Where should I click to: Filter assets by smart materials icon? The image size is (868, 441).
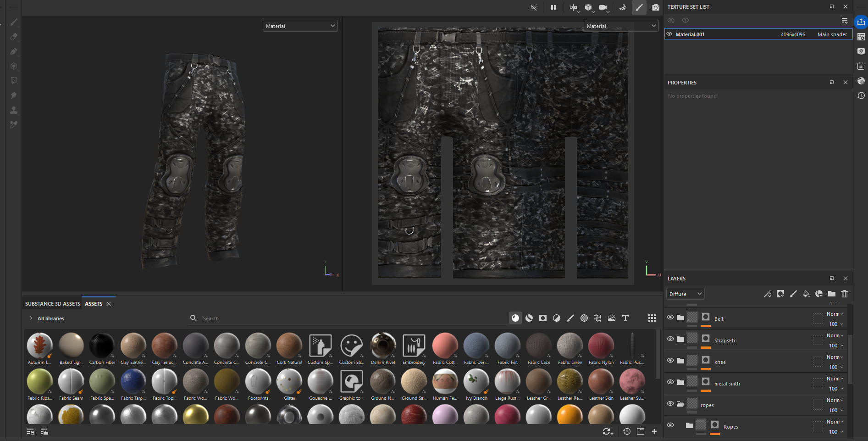pos(529,318)
